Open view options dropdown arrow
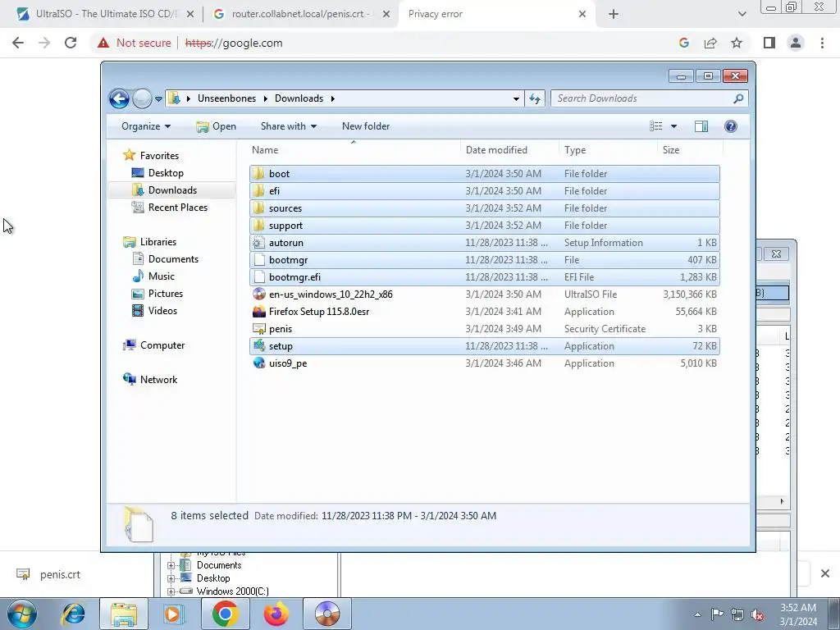840x630 pixels. coord(674,126)
